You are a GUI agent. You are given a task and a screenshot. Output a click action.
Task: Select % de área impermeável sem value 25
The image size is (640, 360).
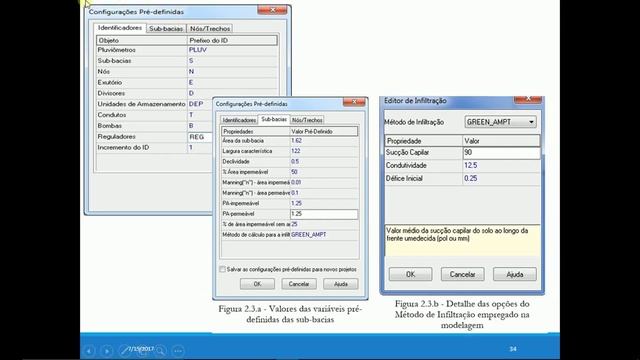pyautogui.click(x=294, y=224)
